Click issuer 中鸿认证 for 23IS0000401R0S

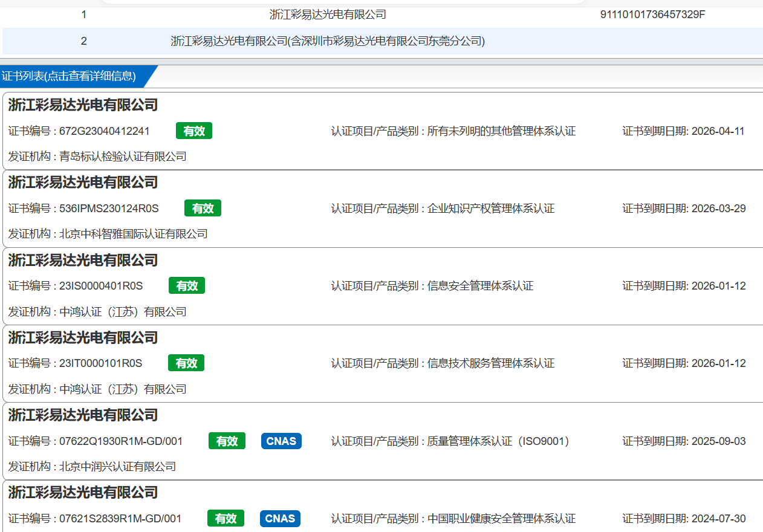[123, 312]
